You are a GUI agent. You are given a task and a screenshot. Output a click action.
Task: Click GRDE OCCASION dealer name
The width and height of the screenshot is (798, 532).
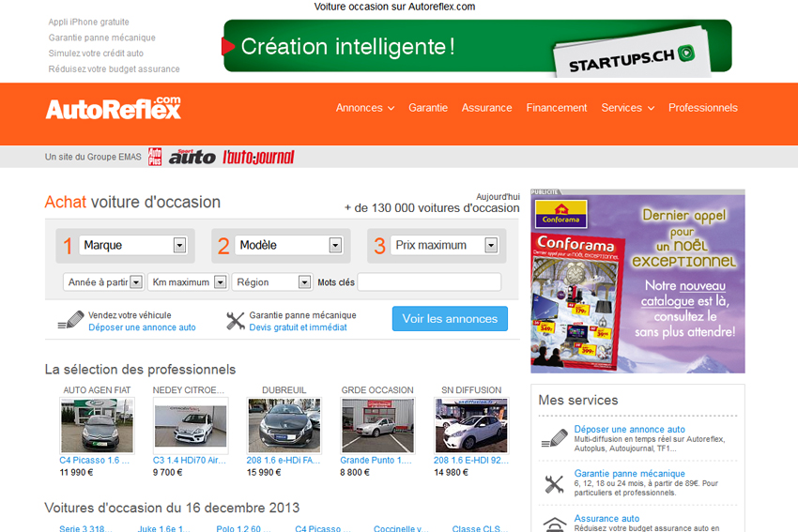pyautogui.click(x=377, y=390)
